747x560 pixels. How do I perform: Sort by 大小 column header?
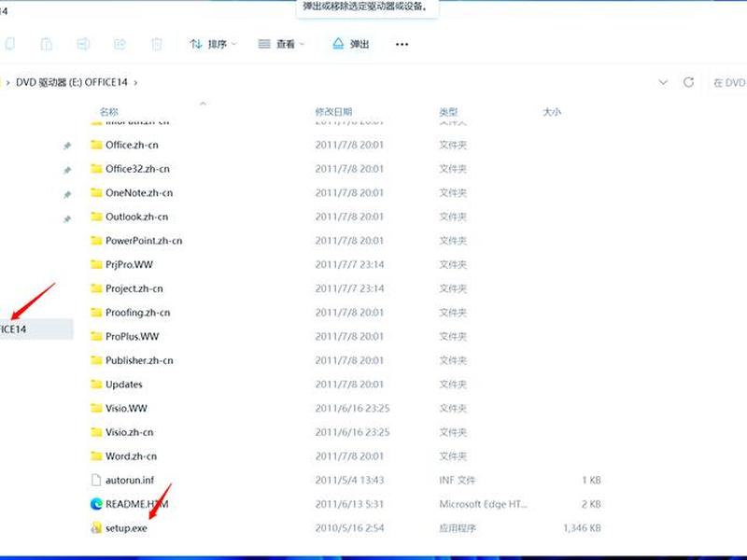[x=552, y=112]
